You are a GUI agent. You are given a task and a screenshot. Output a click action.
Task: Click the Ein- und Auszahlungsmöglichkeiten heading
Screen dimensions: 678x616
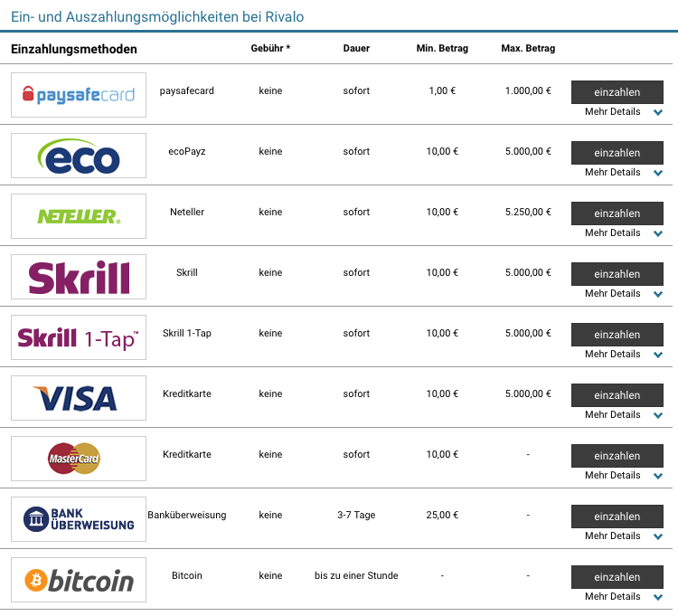[x=157, y=17]
